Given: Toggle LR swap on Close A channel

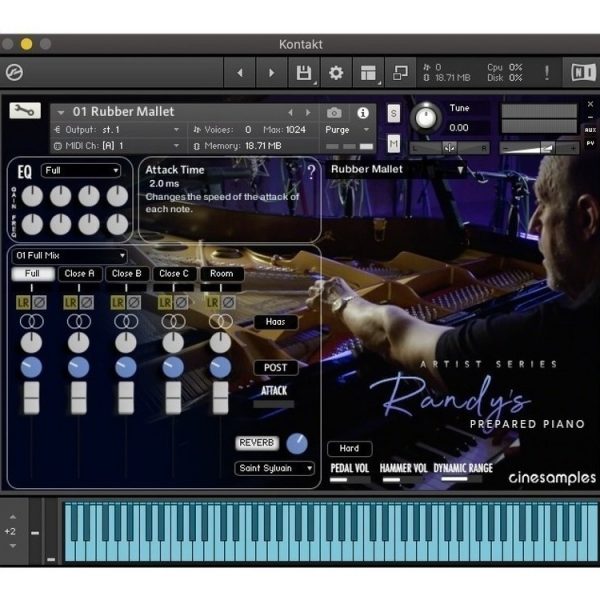Looking at the screenshot, I should click(70, 303).
